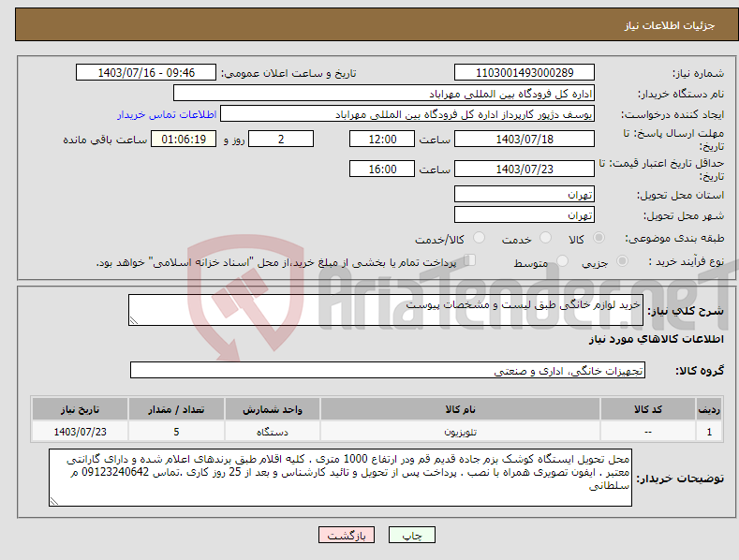Click the resize handle of description textarea
The width and height of the screenshot is (739, 560).
[x=134, y=320]
